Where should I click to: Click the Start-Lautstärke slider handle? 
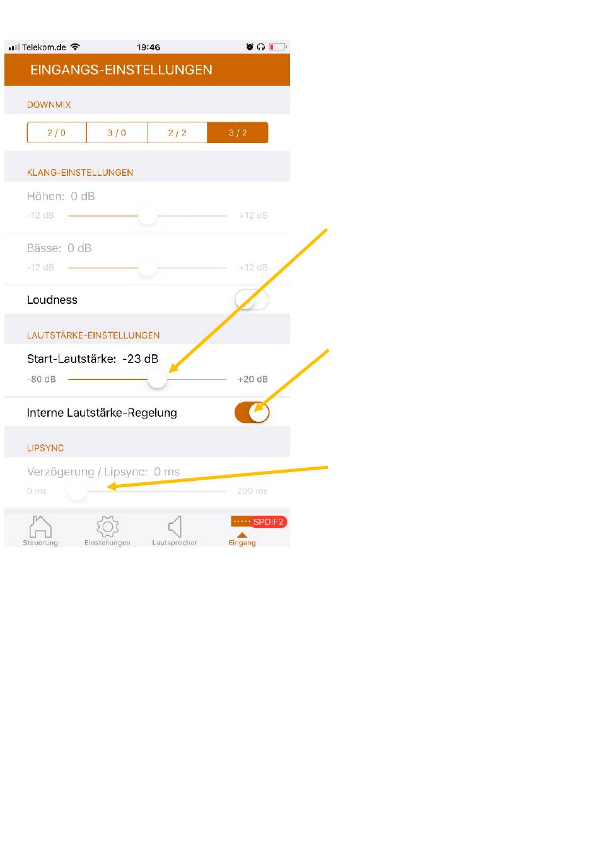click(158, 379)
